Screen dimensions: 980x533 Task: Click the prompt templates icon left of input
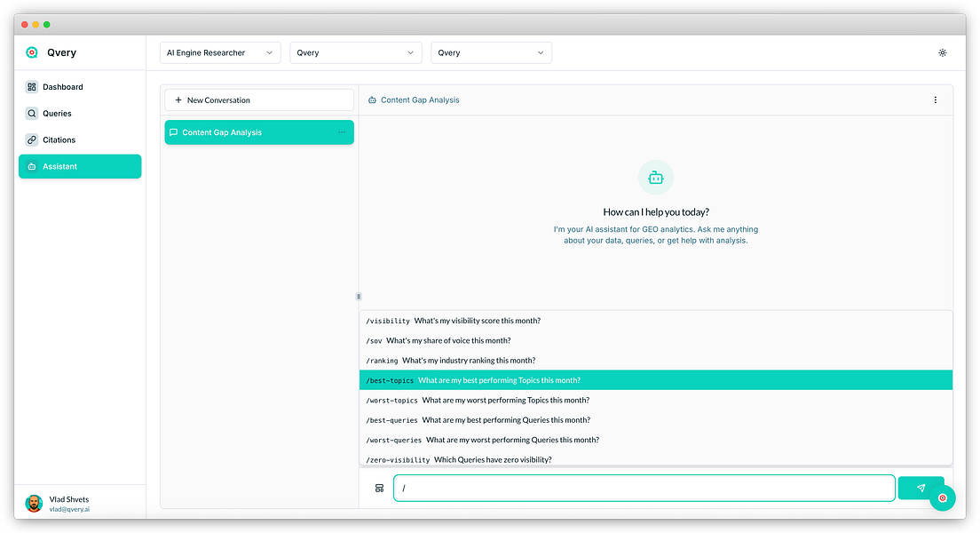pyautogui.click(x=379, y=489)
